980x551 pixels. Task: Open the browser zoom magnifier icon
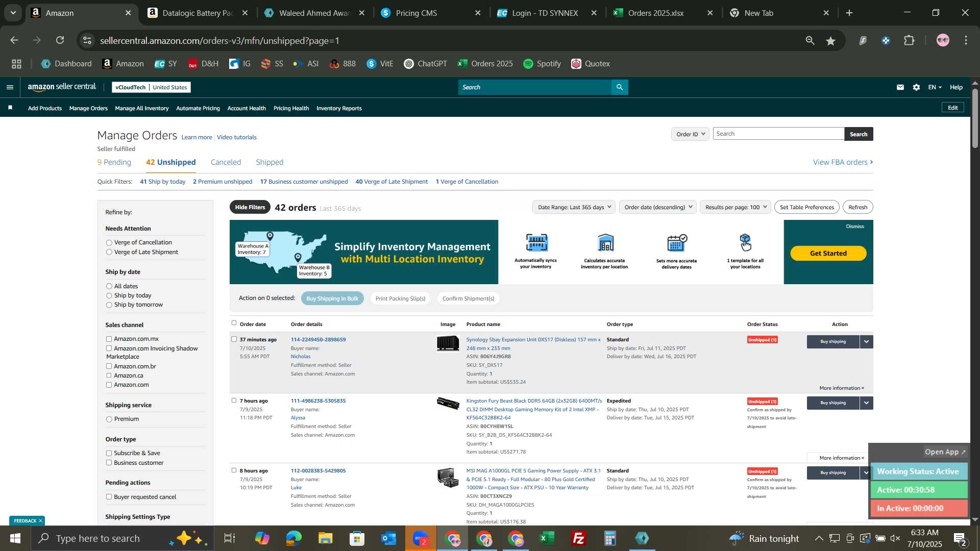tap(810, 41)
